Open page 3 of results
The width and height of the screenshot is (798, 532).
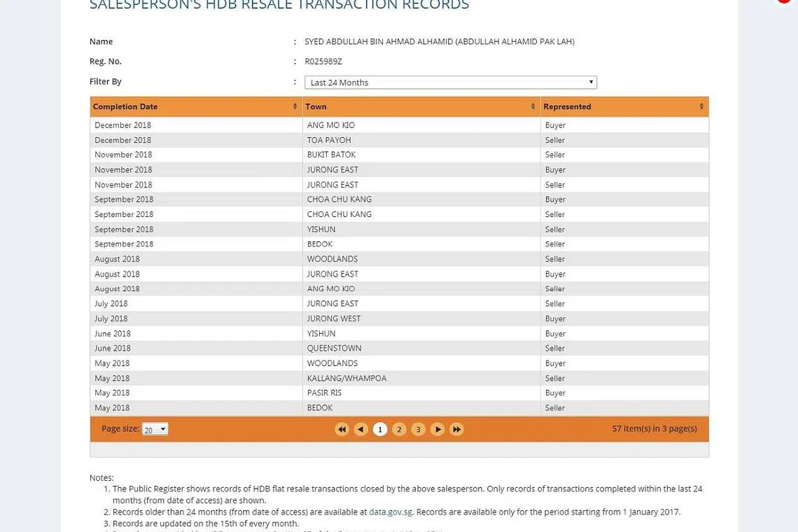coord(418,429)
